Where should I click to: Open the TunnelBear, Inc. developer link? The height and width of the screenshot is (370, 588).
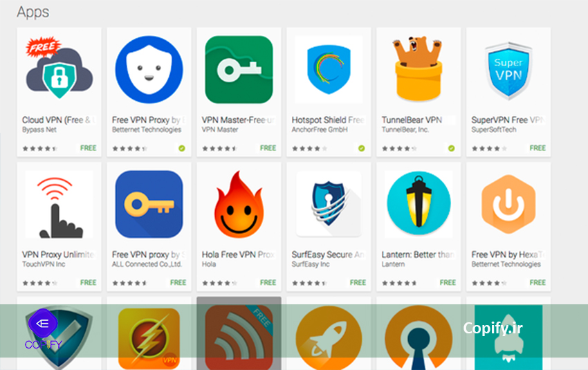pos(405,130)
